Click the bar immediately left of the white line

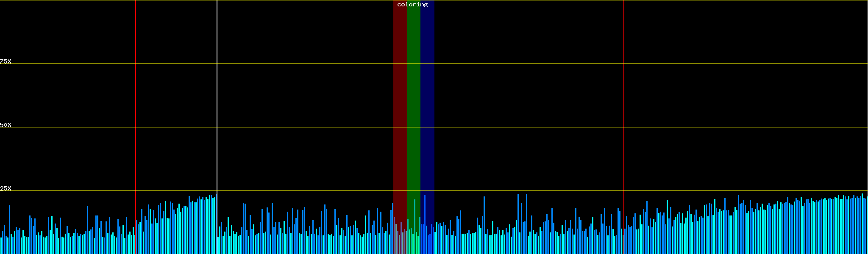(215, 224)
